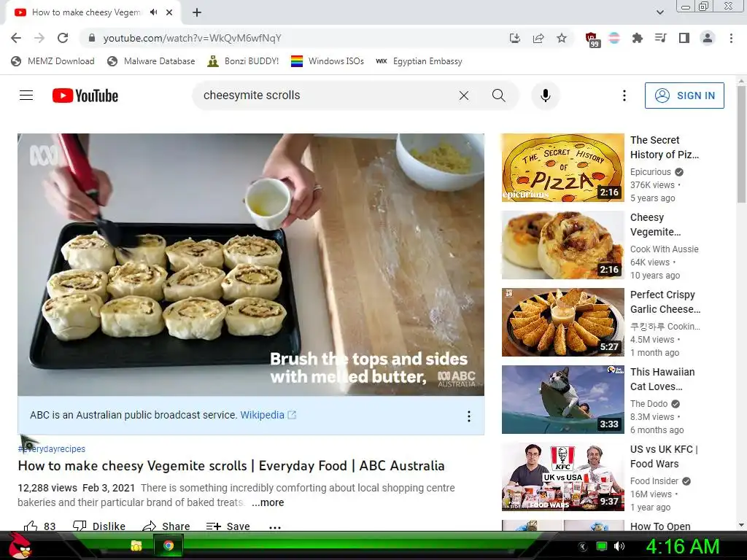This screenshot has width=747, height=560.
Task: Toggle the browser side panel
Action: coord(684,38)
